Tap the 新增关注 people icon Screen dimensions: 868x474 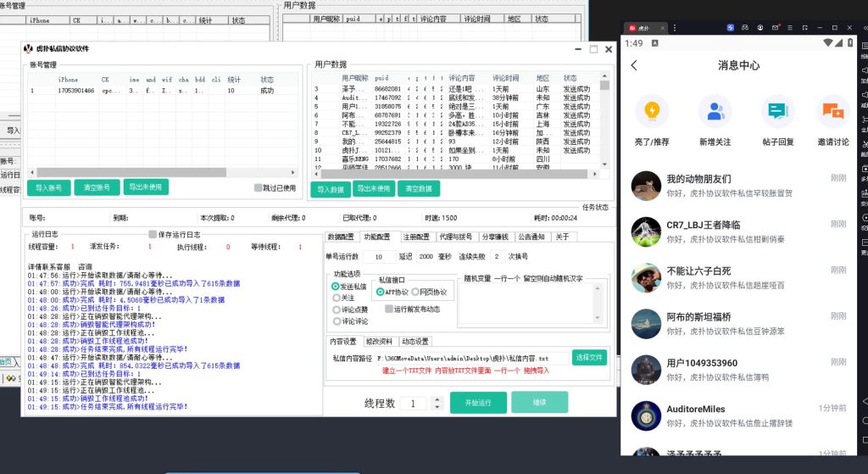pyautogui.click(x=715, y=111)
